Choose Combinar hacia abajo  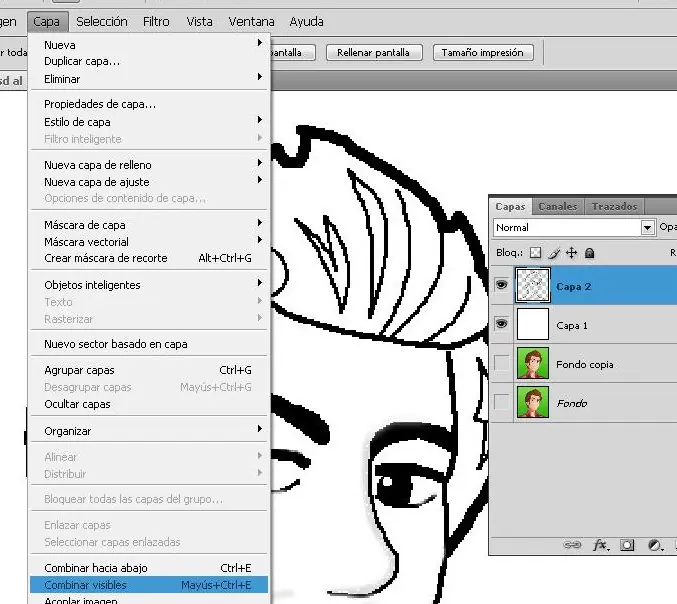coord(149,568)
